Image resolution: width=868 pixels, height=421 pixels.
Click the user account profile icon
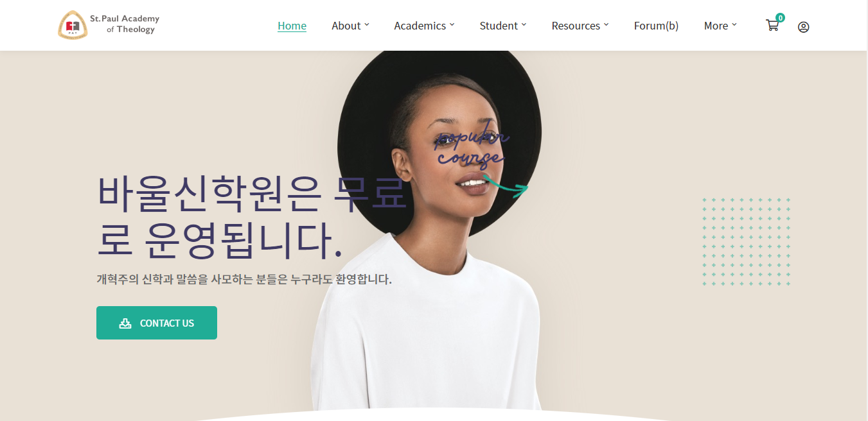pyautogui.click(x=803, y=27)
